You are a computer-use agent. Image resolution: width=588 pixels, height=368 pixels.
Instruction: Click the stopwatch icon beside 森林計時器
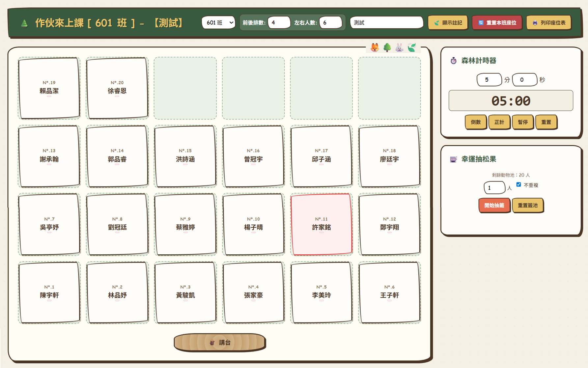tap(454, 61)
